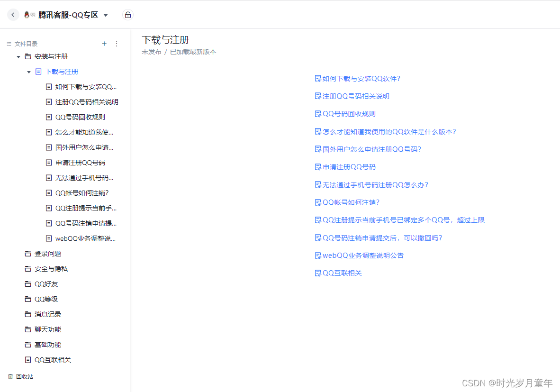The width and height of the screenshot is (560, 392).
Task: Open link 如何下载与安装QQ软件?
Action: click(361, 79)
